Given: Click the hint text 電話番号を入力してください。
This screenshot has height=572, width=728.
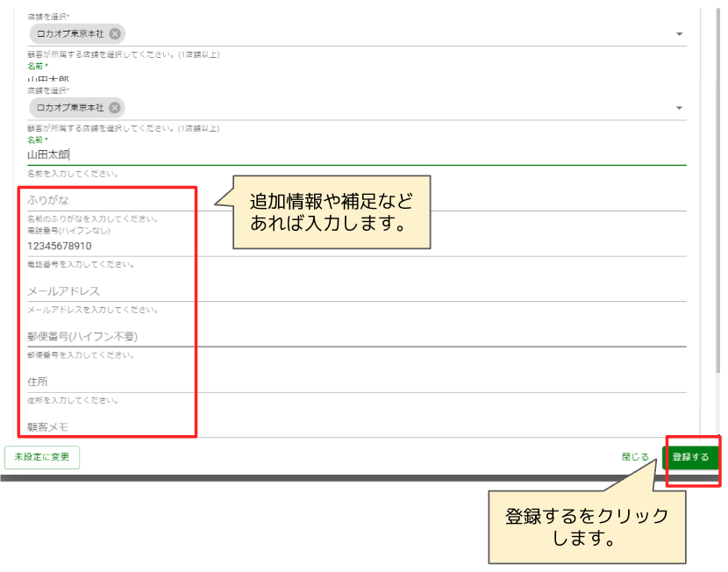Looking at the screenshot, I should [81, 264].
